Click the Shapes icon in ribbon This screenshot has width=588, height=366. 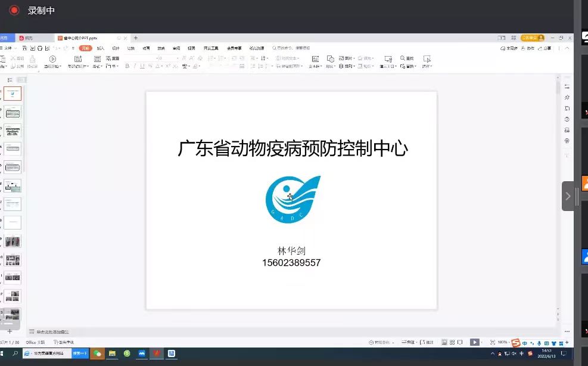(x=331, y=59)
